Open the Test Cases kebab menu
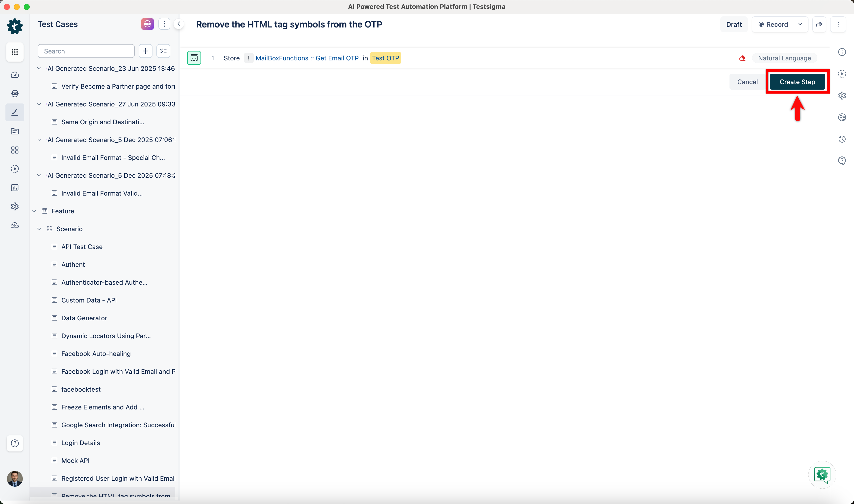This screenshot has width=854, height=504. pyautogui.click(x=164, y=24)
